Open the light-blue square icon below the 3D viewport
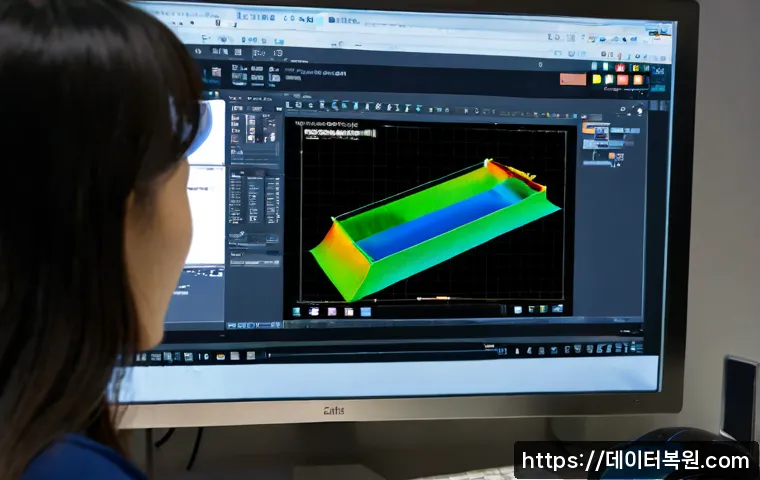The image size is (760, 480). (x=366, y=312)
